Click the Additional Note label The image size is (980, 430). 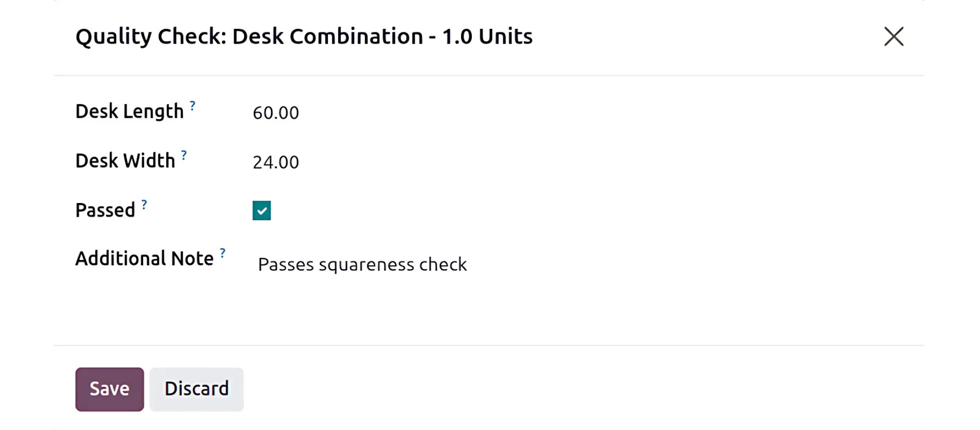(144, 258)
